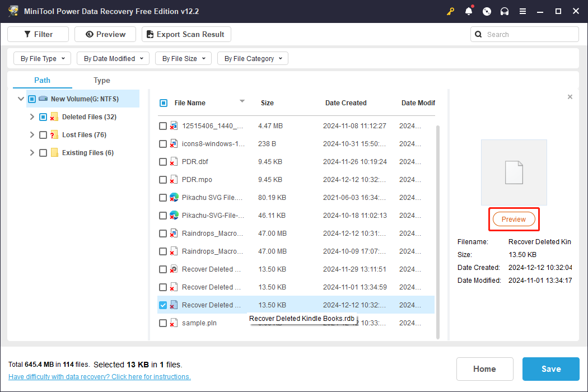Click the file icon of 47.00 MB row dated 2024-10-09
The width and height of the screenshot is (588, 392).
(174, 251)
